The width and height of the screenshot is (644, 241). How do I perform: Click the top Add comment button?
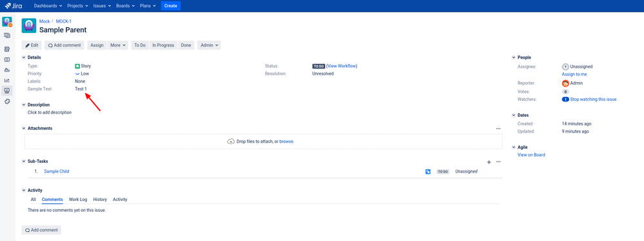(65, 45)
